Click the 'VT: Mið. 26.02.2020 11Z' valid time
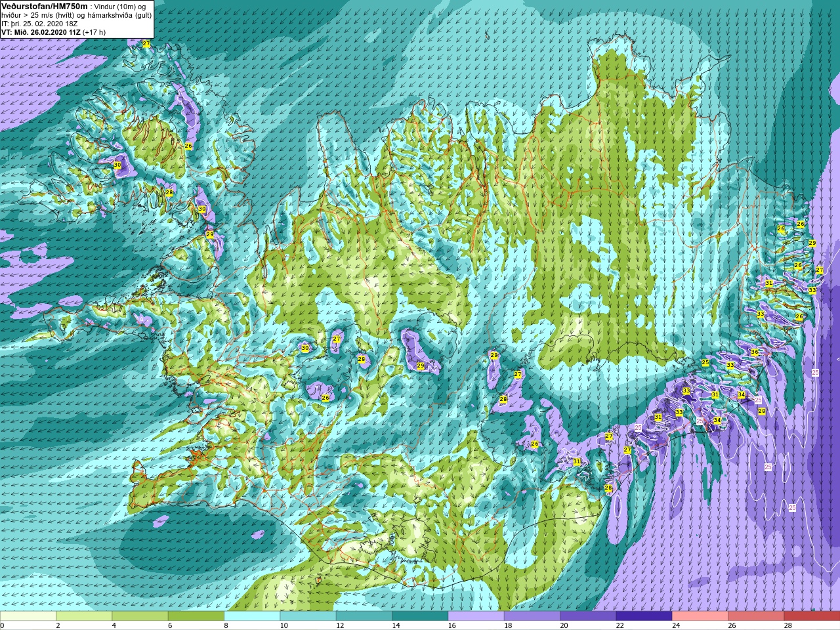This screenshot has height=630, width=840. 40,31
